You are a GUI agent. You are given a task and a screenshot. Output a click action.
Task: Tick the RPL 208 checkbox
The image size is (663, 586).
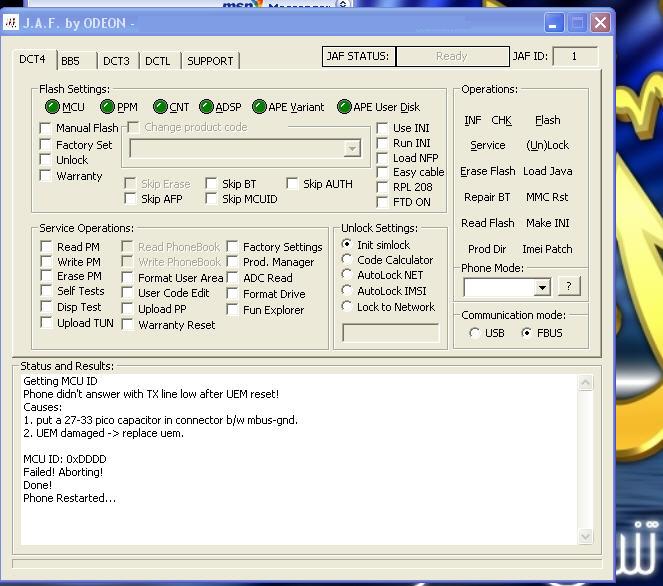pos(382,187)
